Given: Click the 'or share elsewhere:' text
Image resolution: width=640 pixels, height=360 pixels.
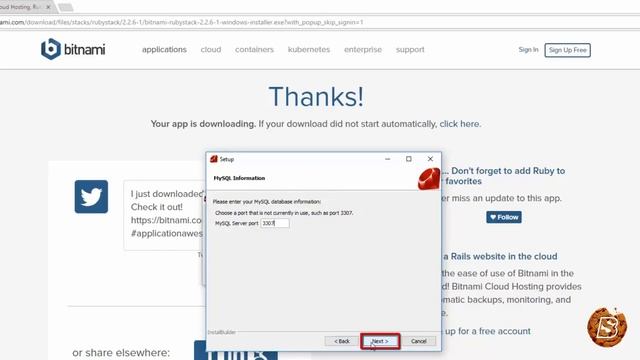Looking at the screenshot, I should 121,352.
